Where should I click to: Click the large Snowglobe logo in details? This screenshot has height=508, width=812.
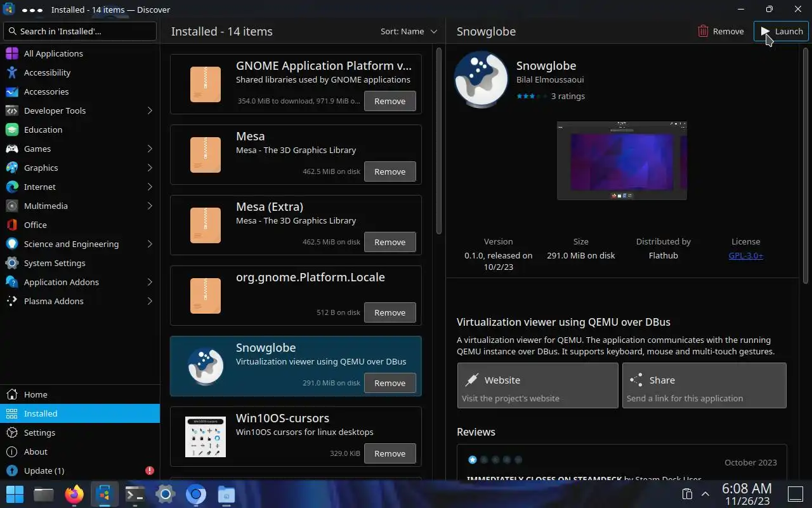pyautogui.click(x=481, y=79)
